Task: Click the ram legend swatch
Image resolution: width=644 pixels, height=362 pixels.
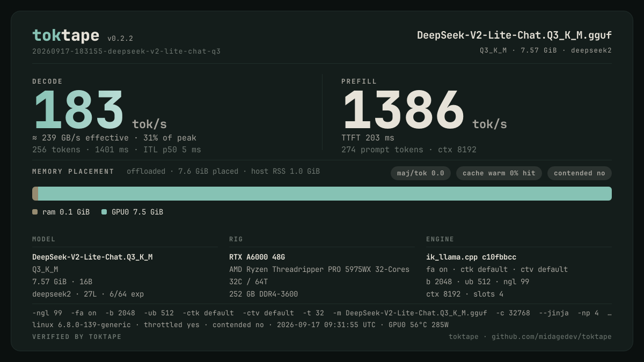Action: (35, 212)
